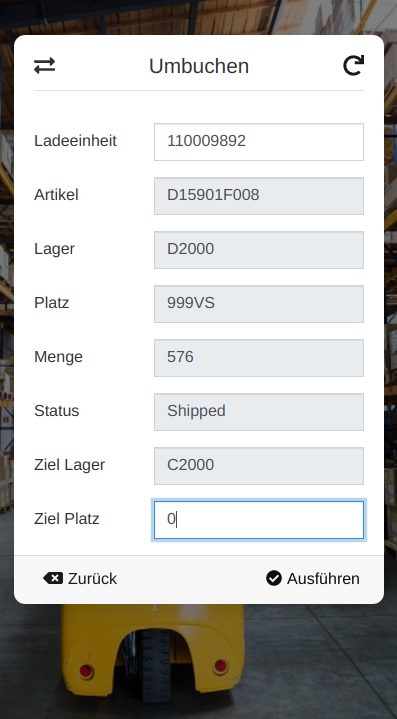The width and height of the screenshot is (397, 719).
Task: Select the Ziel Lager field with C2000
Action: [x=259, y=466]
